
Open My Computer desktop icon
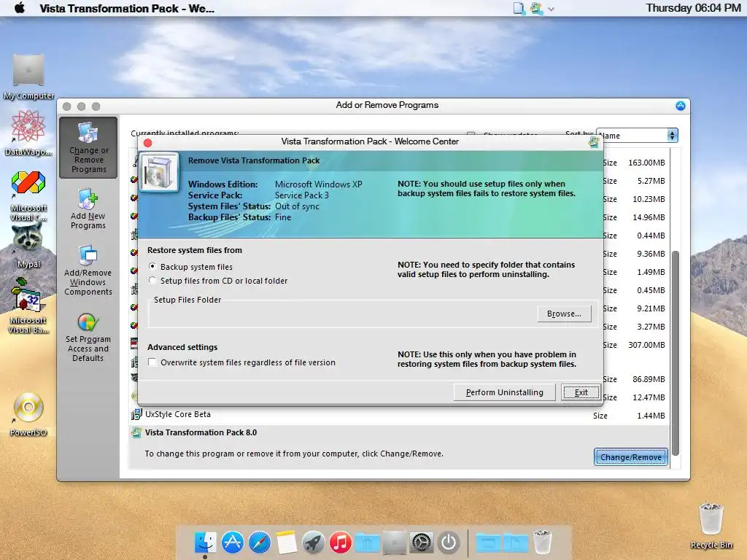click(28, 76)
